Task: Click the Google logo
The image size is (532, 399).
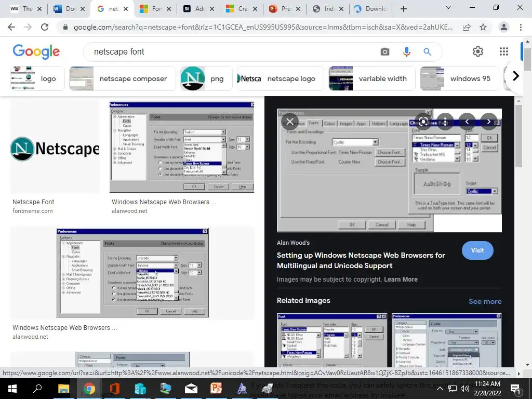Action: click(36, 51)
